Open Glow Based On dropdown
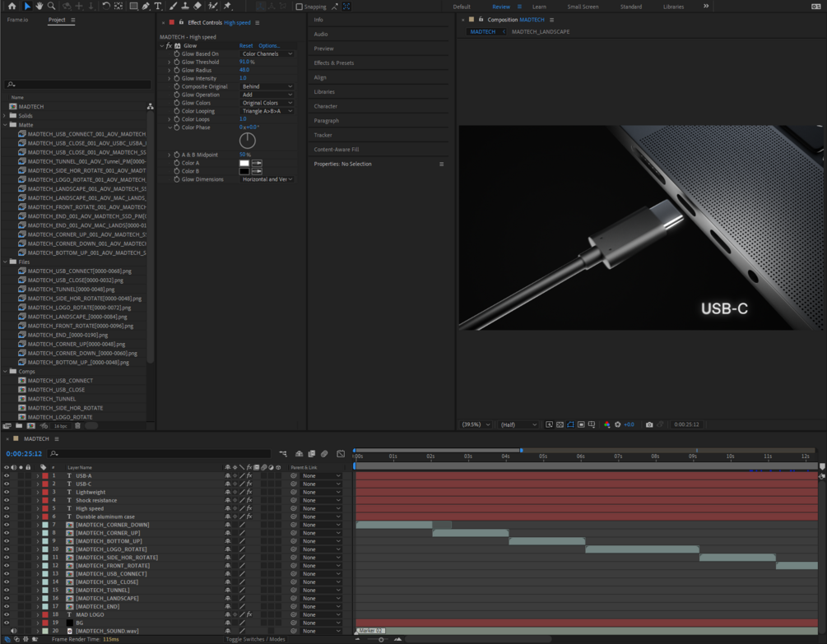 (x=267, y=53)
